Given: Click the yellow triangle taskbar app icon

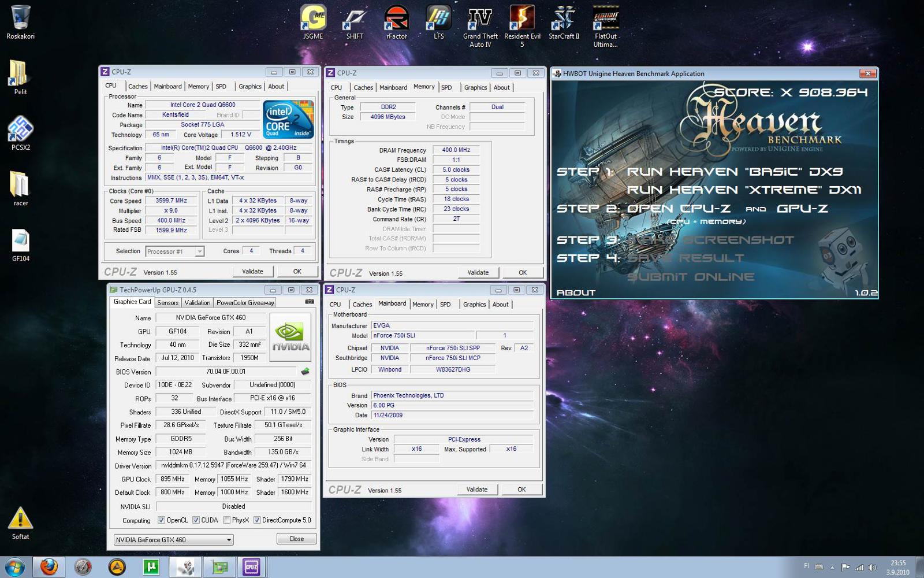Looking at the screenshot, I should (117, 567).
